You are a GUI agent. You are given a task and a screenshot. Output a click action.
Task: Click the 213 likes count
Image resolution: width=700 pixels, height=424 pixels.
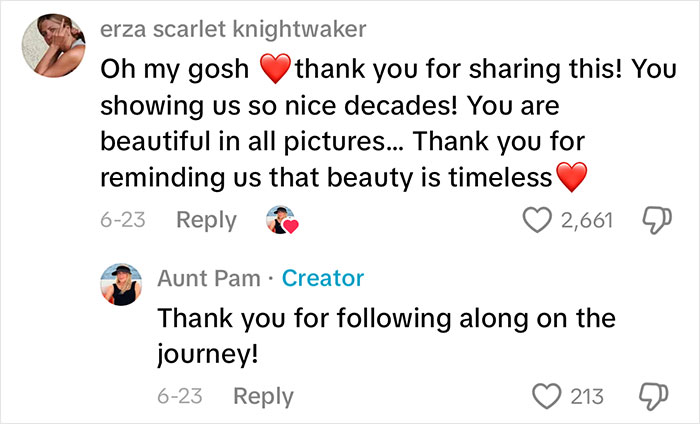tap(585, 396)
